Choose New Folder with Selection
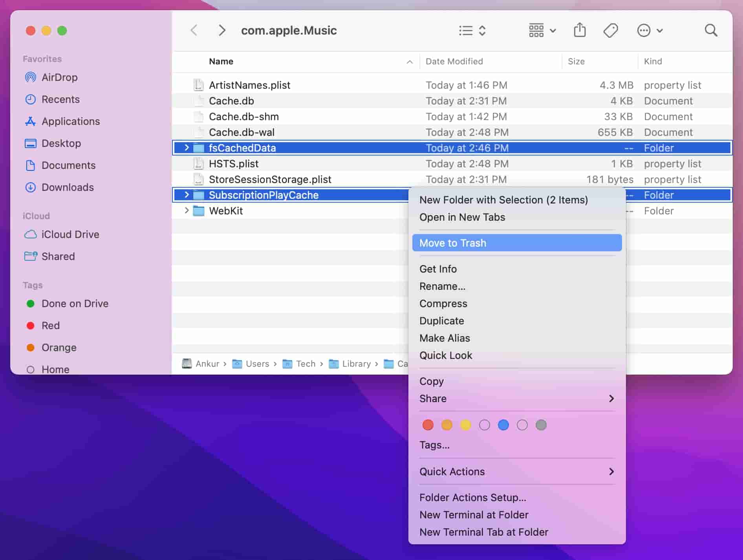743x560 pixels. click(x=517, y=200)
